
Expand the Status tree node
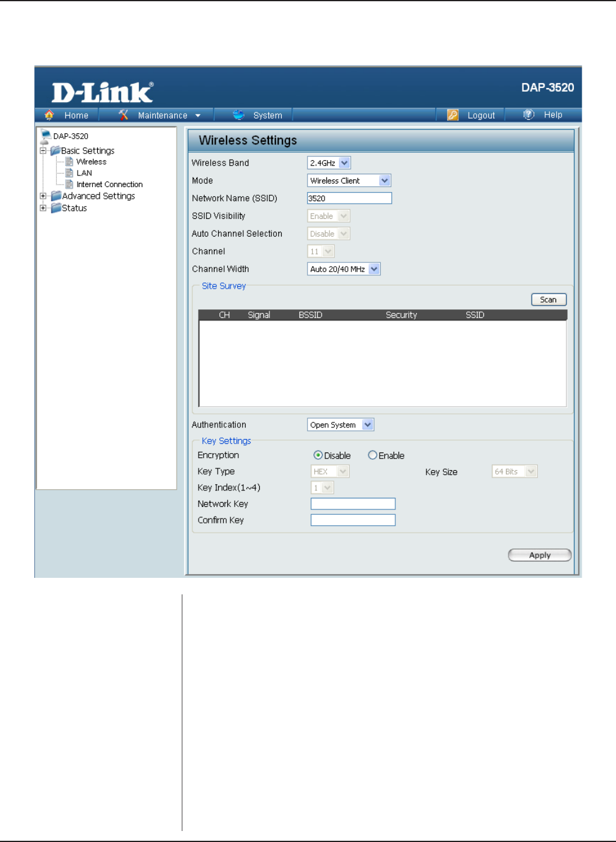pyautogui.click(x=43, y=208)
